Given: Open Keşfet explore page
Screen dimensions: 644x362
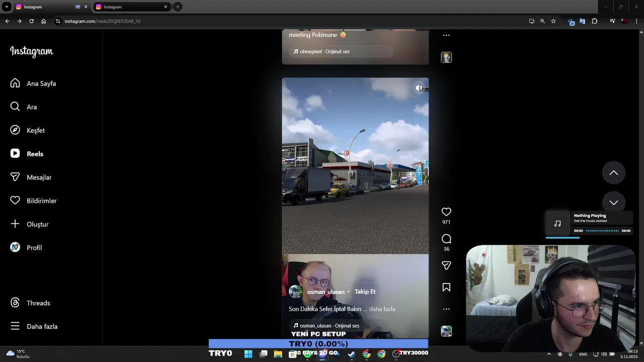Looking at the screenshot, I should 28,130.
